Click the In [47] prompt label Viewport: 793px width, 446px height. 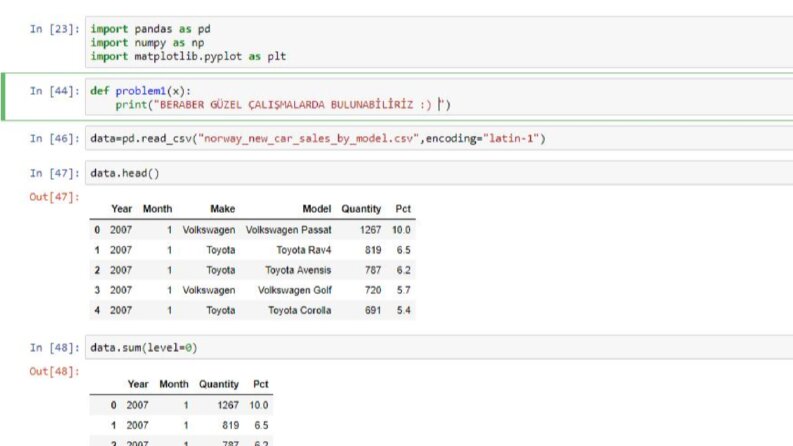tap(54, 173)
